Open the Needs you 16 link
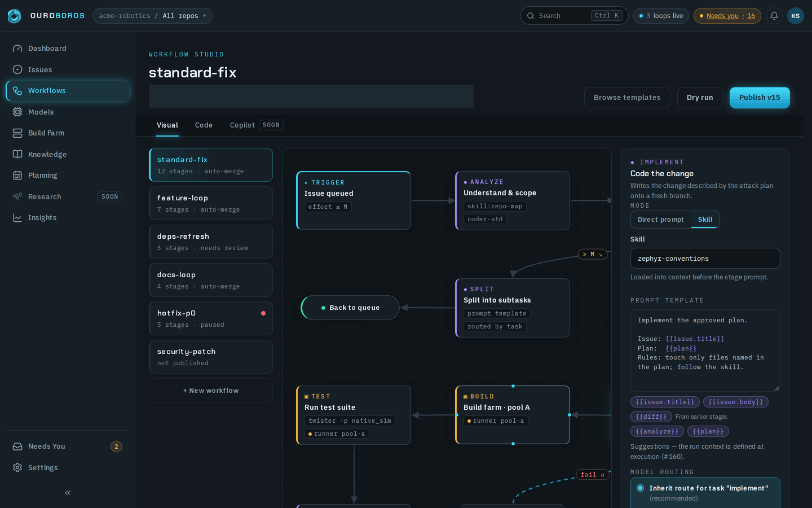This screenshot has height=508, width=812. point(727,16)
